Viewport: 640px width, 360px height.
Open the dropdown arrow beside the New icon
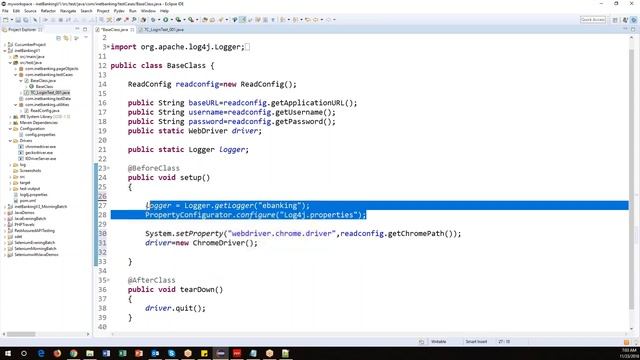[x=11, y=20]
